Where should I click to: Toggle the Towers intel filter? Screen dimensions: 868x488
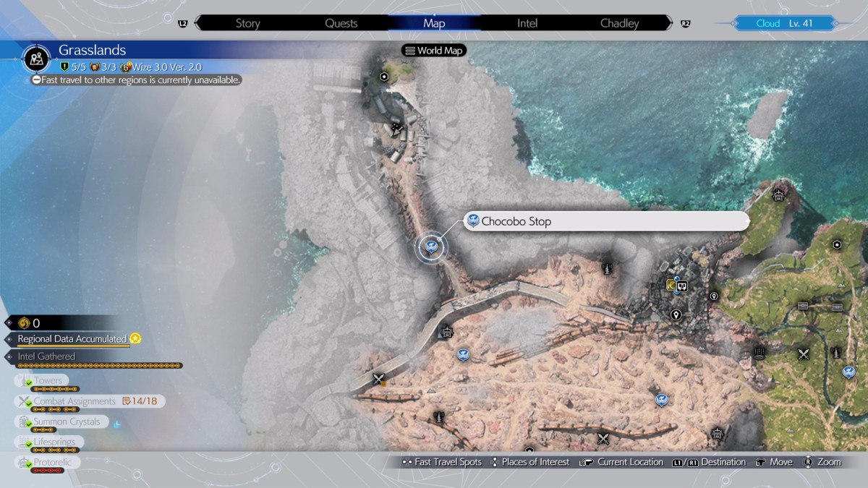(42, 380)
